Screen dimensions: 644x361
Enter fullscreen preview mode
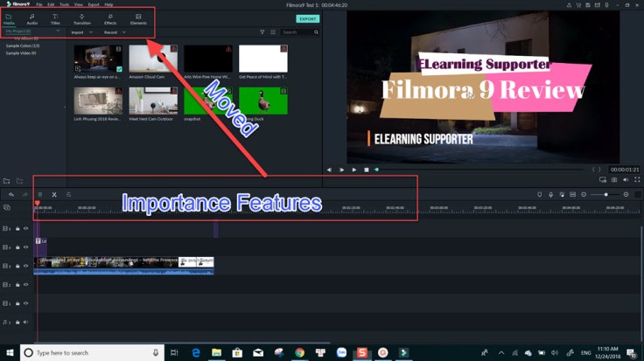point(637,180)
